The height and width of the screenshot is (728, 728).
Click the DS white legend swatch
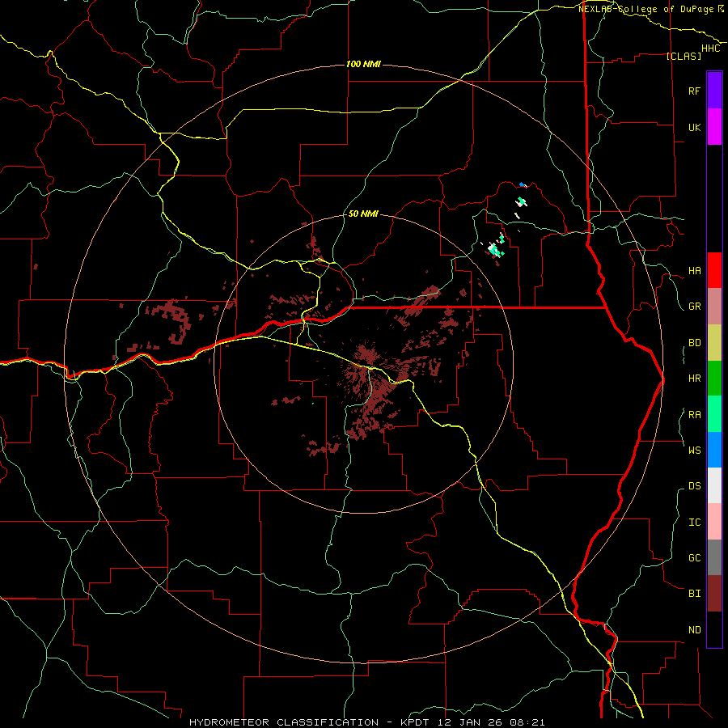point(714,485)
